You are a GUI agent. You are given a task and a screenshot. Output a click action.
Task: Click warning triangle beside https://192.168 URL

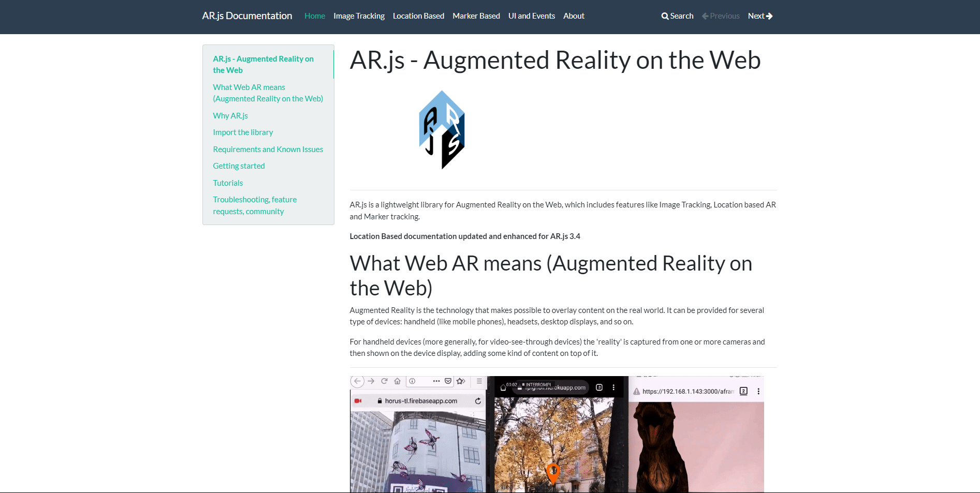click(637, 392)
